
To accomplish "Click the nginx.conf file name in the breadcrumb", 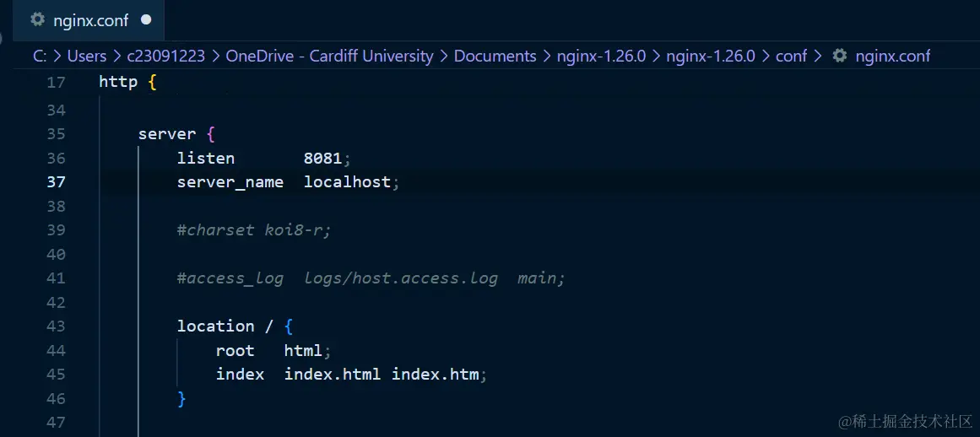I will [x=892, y=57].
